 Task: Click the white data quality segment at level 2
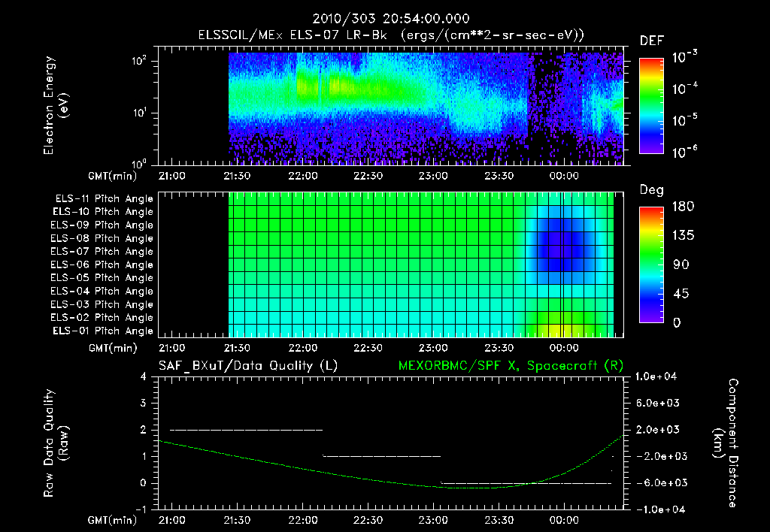(247, 430)
